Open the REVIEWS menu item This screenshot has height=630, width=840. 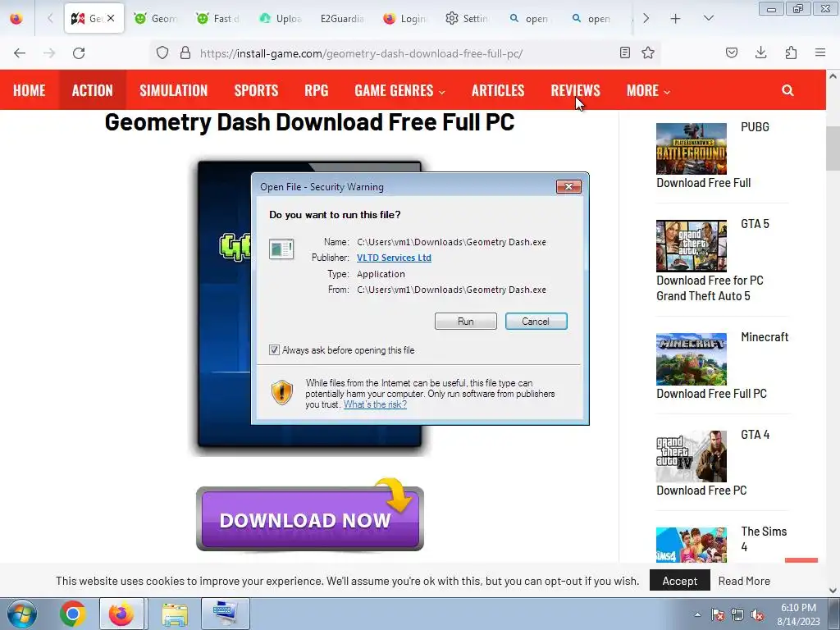pos(575,90)
